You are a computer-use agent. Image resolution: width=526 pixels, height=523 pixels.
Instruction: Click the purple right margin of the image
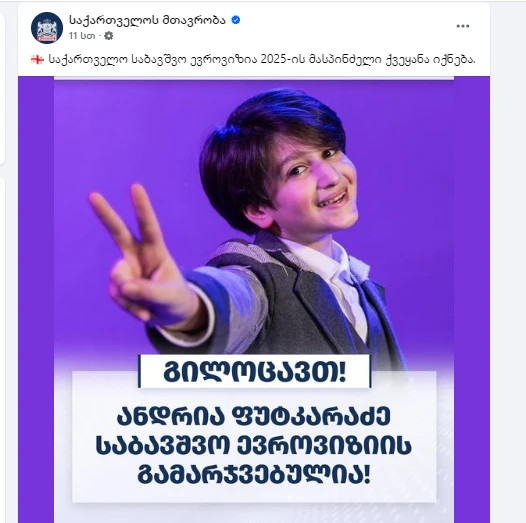point(472,299)
